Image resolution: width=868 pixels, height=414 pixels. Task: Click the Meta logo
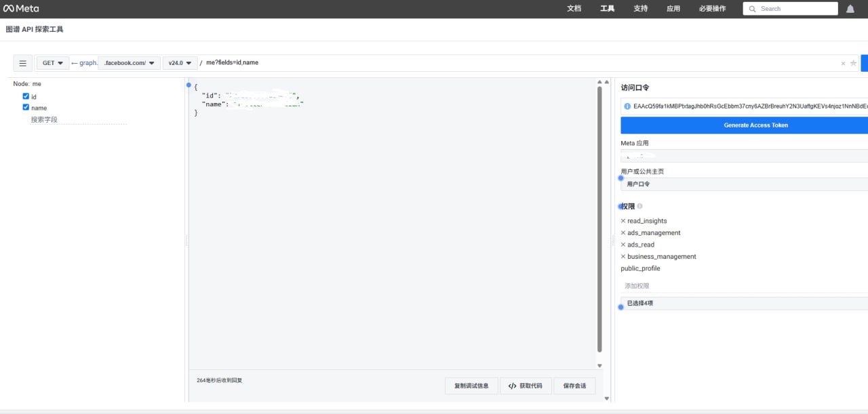pyautogui.click(x=21, y=9)
